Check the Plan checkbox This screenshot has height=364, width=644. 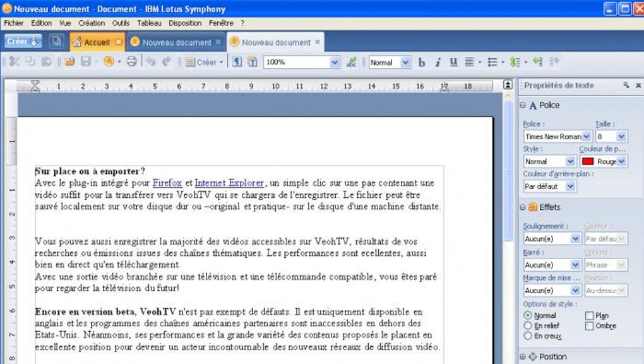589,315
